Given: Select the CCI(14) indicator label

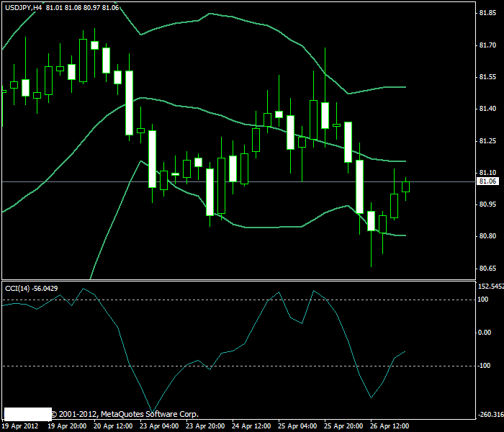Looking at the screenshot, I should click(x=18, y=288).
